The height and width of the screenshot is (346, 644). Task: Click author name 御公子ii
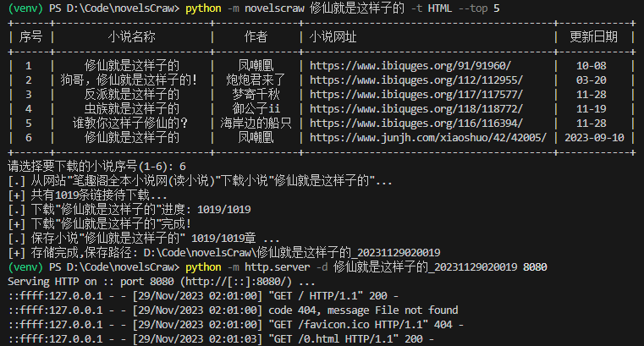(256, 109)
